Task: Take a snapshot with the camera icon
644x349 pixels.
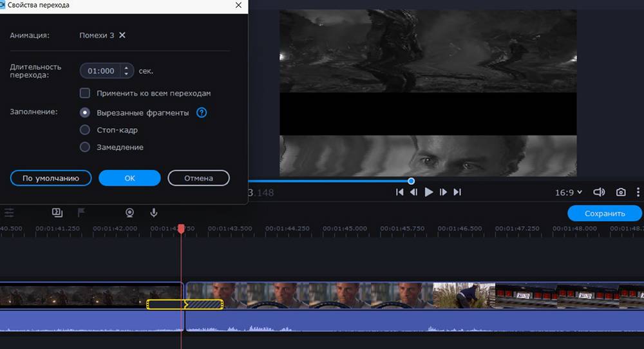Action: click(621, 192)
